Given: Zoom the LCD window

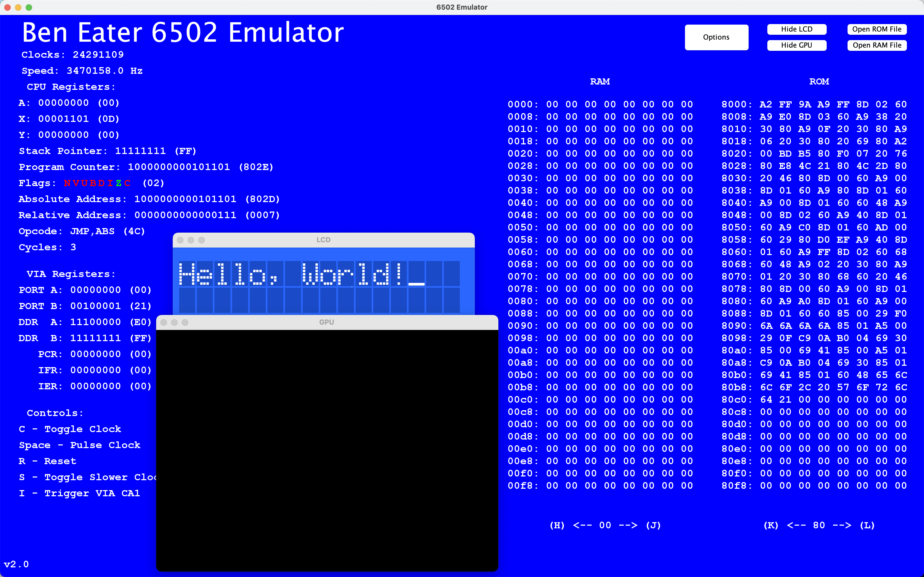Looking at the screenshot, I should coord(202,240).
